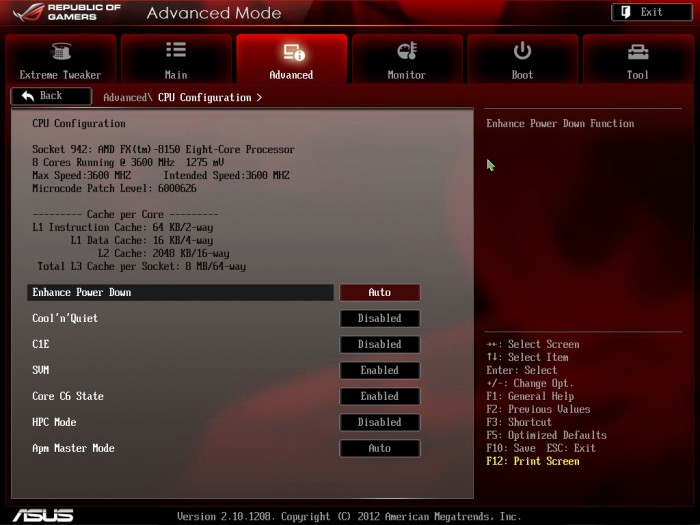Click the Republic of Gamers logo

point(67,12)
